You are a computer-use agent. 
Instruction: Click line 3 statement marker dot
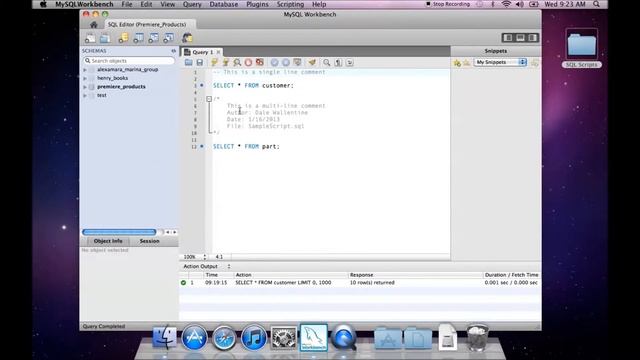pos(202,85)
